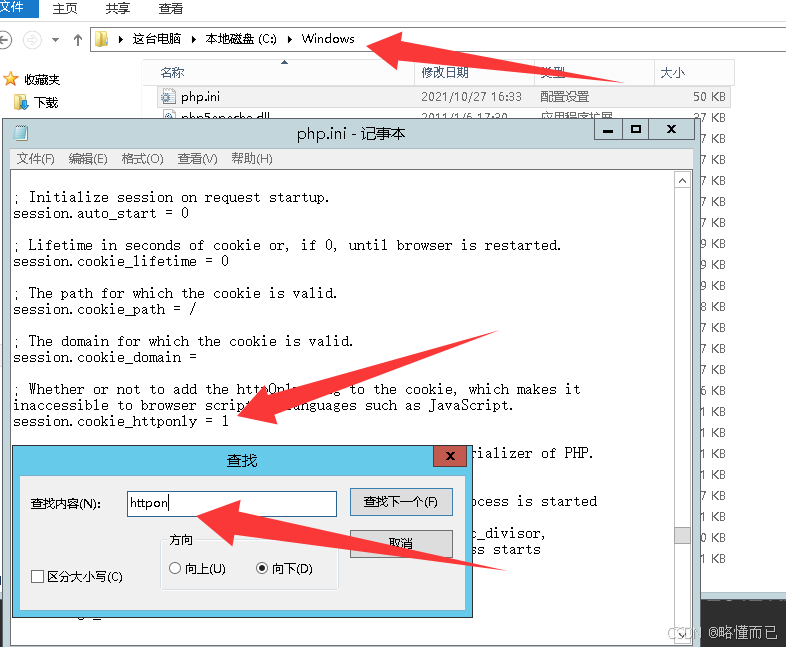Maximize the php.ini Notepad window
This screenshot has width=786, height=647.
coord(636,129)
